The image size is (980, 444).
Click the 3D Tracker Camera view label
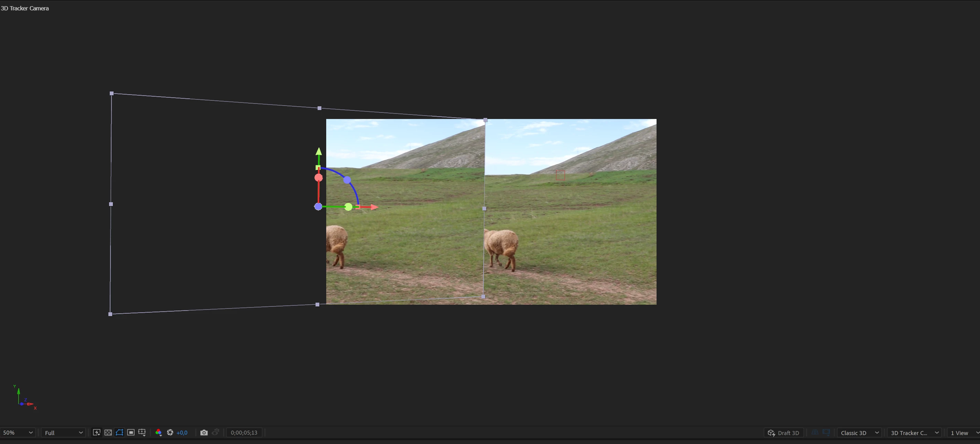click(25, 8)
